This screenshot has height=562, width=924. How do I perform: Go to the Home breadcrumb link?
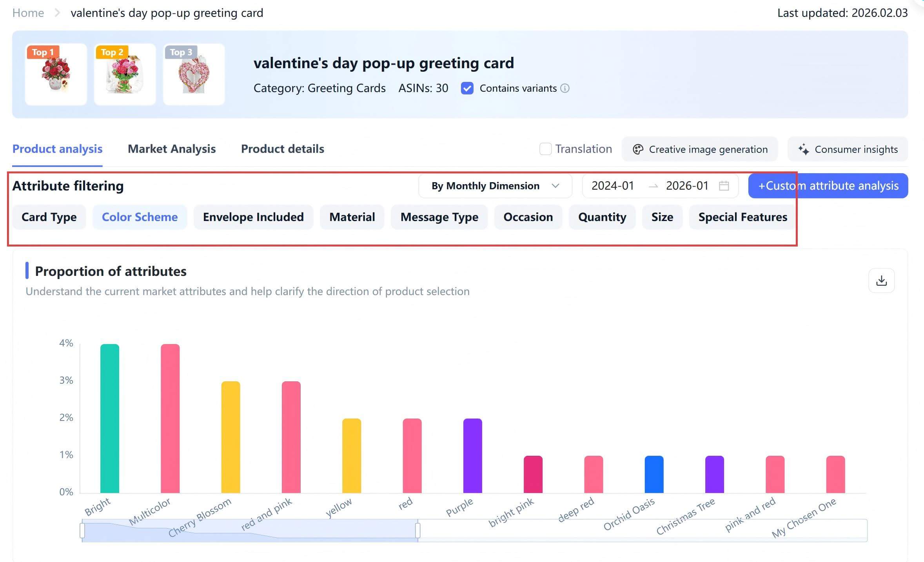tap(28, 13)
